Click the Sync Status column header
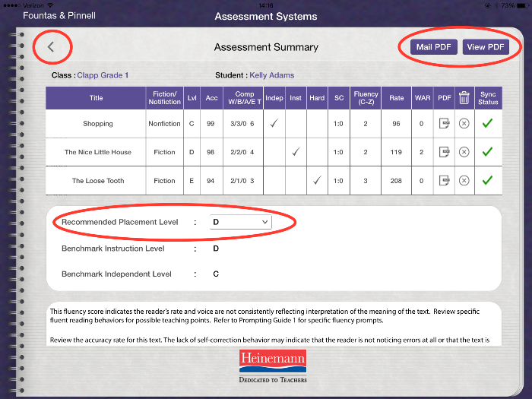The height and width of the screenshot is (399, 532). (x=488, y=98)
